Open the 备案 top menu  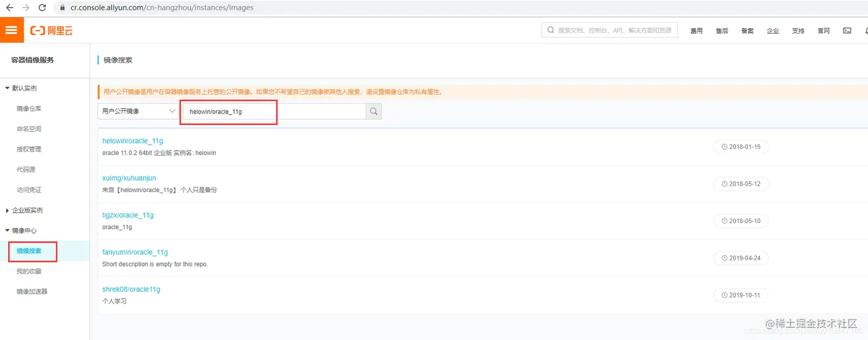pos(747,31)
